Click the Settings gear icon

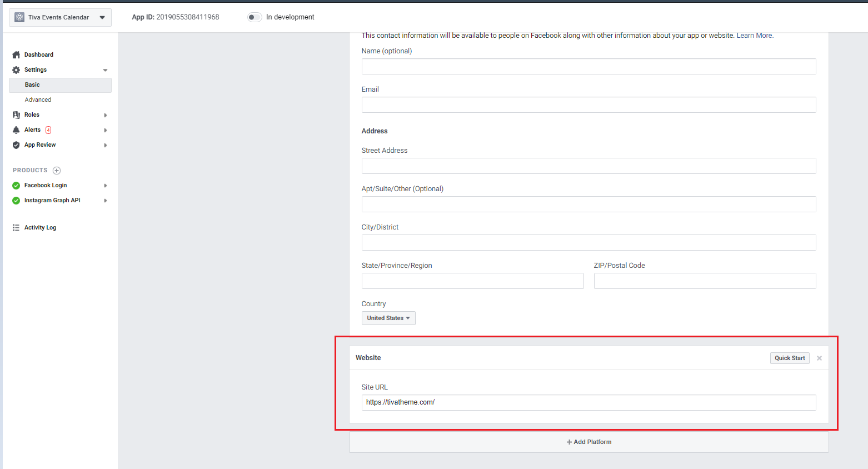click(x=16, y=70)
